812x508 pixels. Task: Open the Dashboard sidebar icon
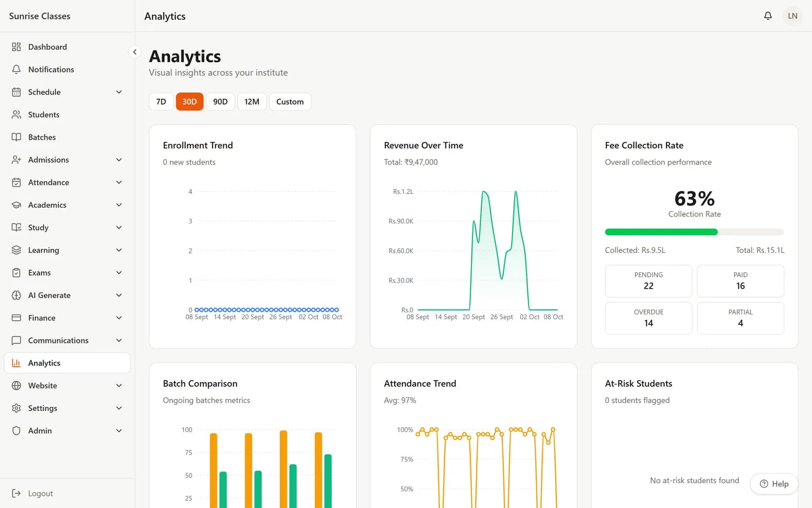point(16,47)
